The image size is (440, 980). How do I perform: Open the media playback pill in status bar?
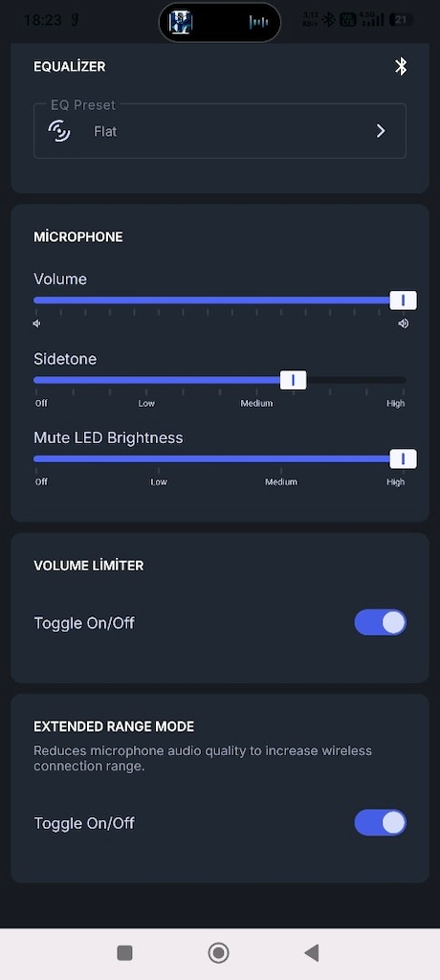[x=220, y=23]
